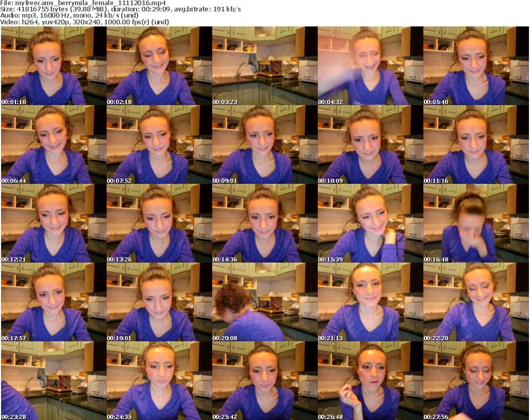Click the frame labeled 00:09:01
This screenshot has width=530, height=420.
pyautogui.click(x=264, y=144)
